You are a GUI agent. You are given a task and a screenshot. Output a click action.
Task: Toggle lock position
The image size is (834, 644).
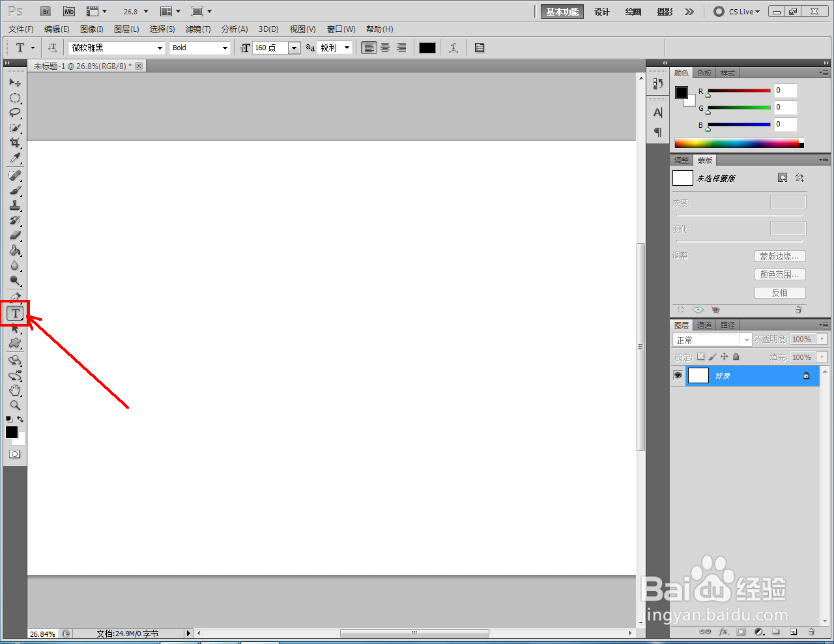click(x=724, y=357)
